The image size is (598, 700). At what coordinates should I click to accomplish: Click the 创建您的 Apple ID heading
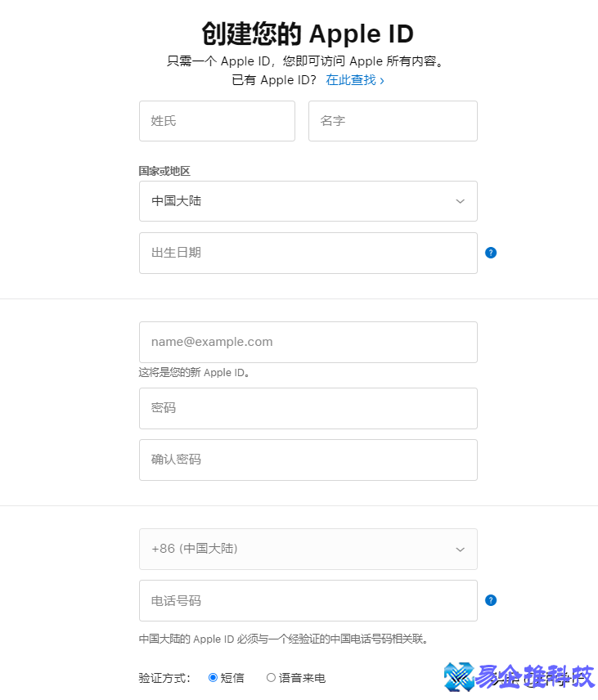click(x=308, y=34)
